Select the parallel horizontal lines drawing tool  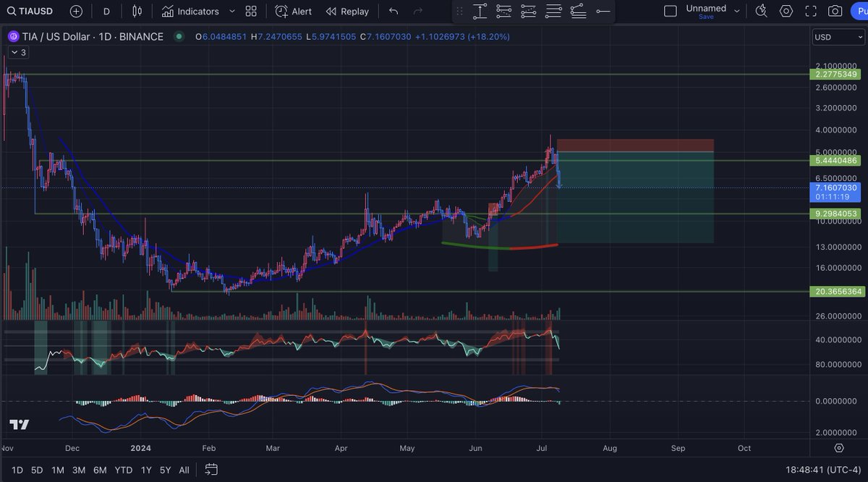click(x=553, y=12)
